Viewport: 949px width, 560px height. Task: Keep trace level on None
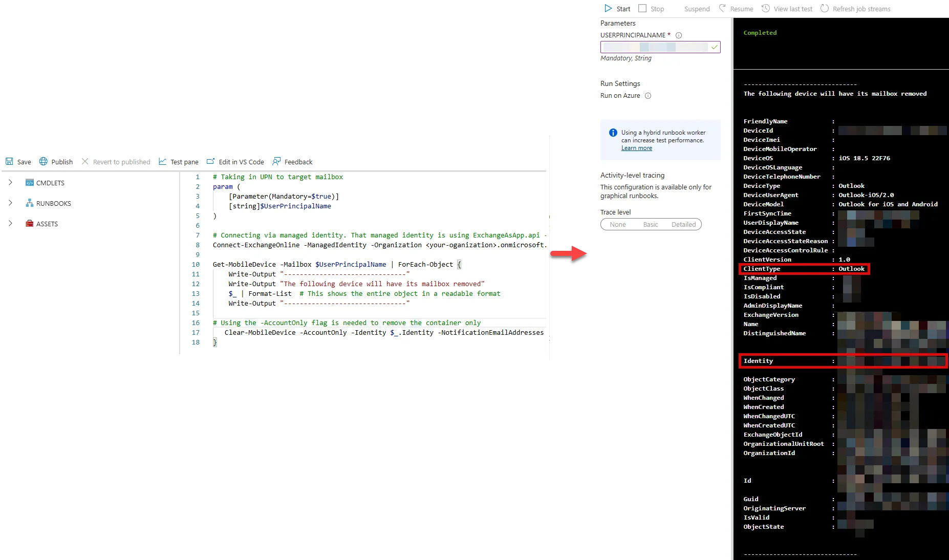point(618,224)
